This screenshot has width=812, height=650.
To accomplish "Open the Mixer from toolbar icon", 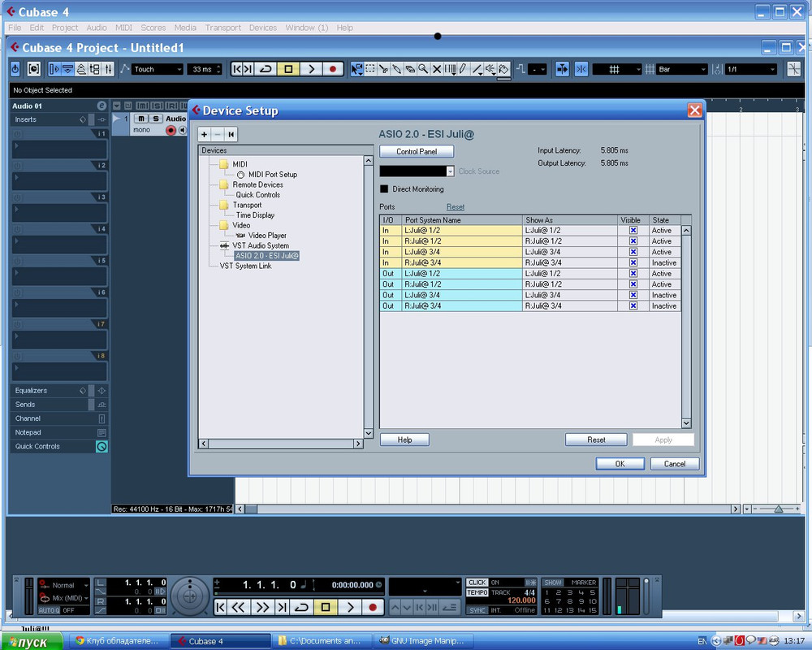I will 108,69.
